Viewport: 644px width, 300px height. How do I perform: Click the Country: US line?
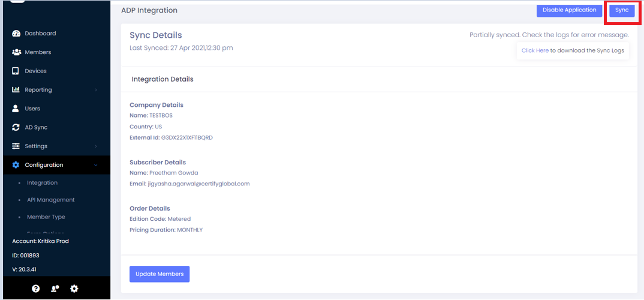[146, 127]
